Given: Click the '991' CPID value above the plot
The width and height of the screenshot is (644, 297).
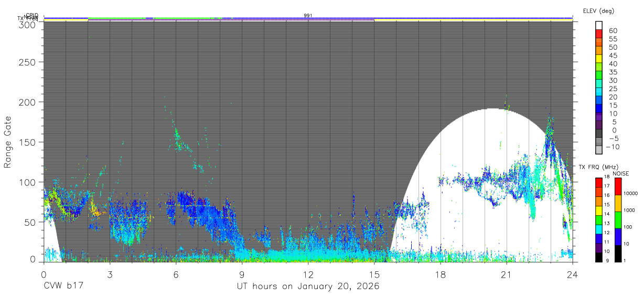Looking at the screenshot, I should coord(308,16).
